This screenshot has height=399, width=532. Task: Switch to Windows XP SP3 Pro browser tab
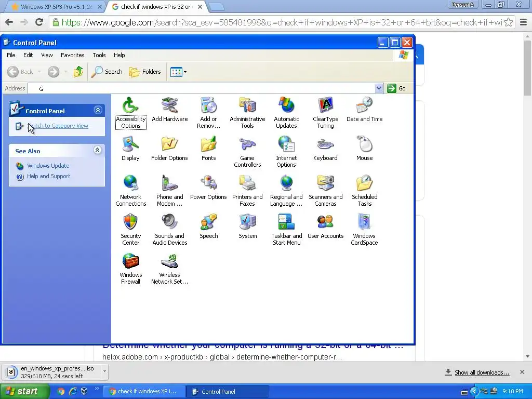(x=55, y=7)
